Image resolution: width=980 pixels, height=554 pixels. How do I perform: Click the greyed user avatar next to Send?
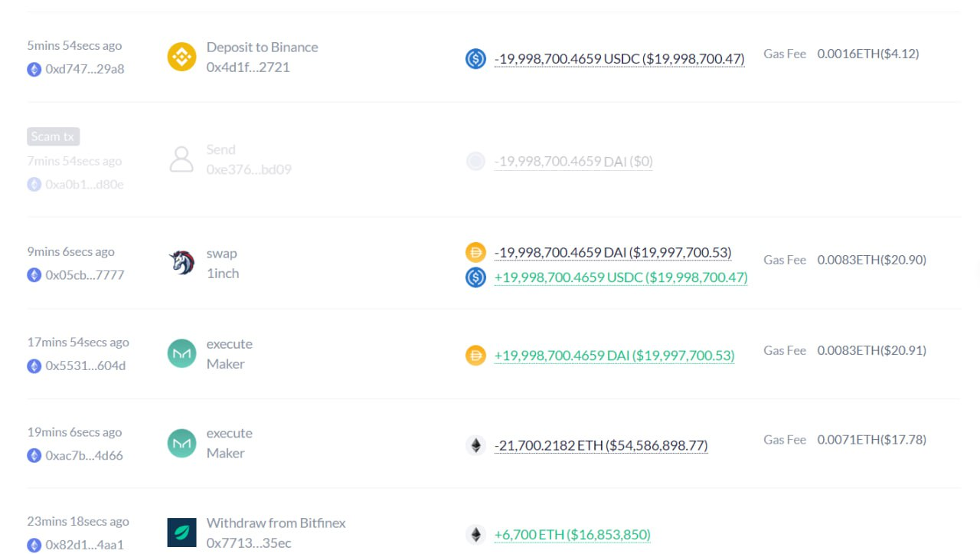point(181,159)
